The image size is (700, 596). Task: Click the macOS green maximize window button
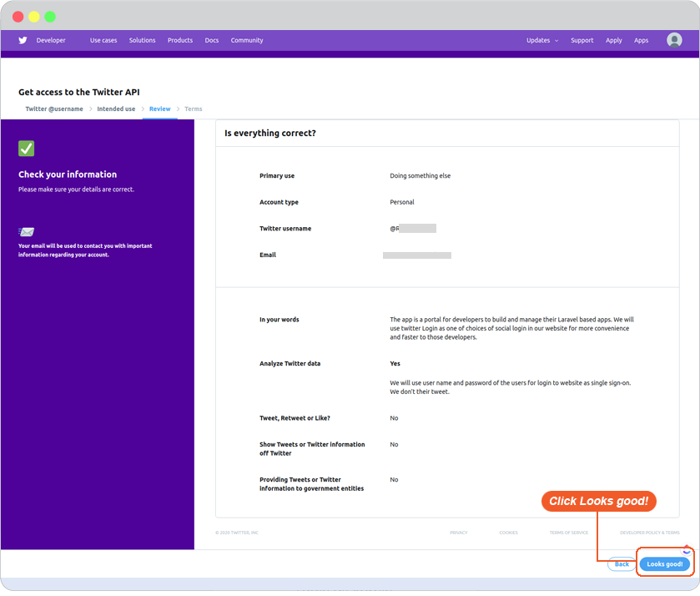click(50, 17)
